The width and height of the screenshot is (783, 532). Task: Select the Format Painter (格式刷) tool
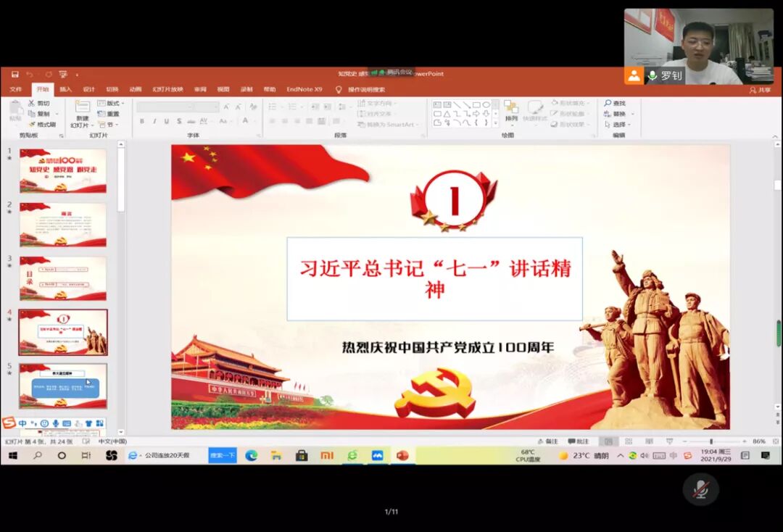coord(32,125)
